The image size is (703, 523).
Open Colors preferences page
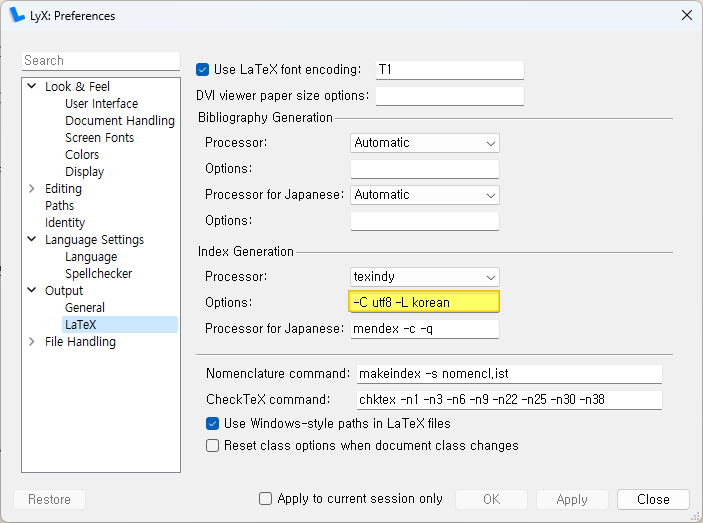[x=82, y=155]
